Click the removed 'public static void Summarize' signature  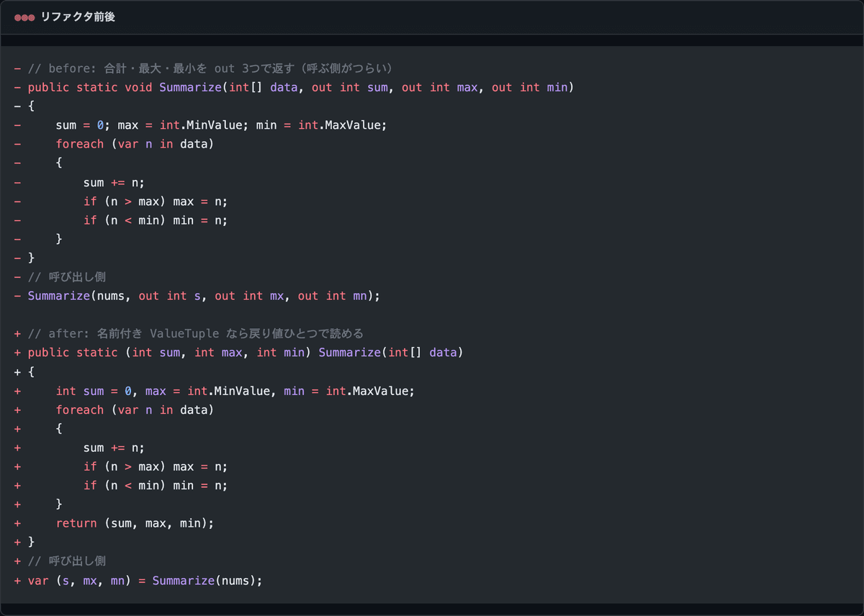(x=301, y=87)
